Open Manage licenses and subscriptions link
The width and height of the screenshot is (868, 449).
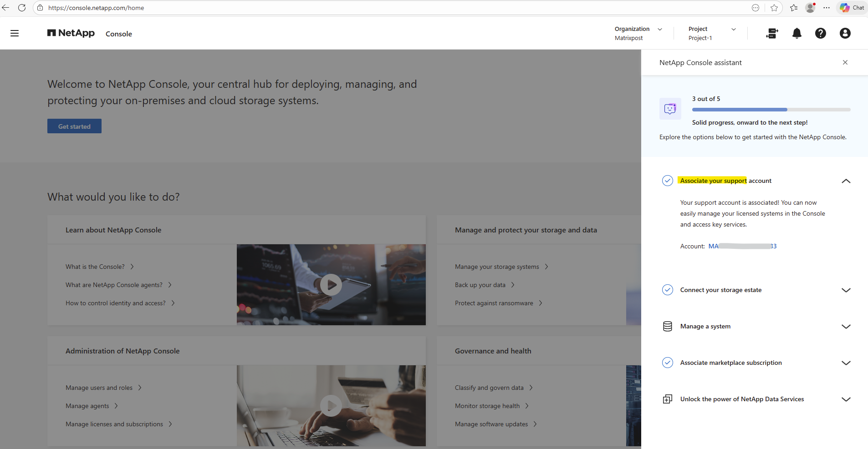[119, 424]
